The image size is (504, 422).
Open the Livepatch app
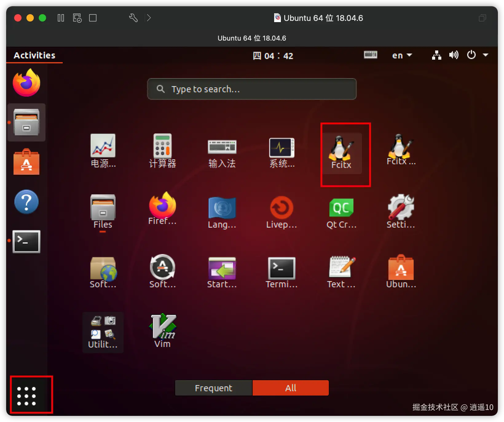[x=282, y=212]
